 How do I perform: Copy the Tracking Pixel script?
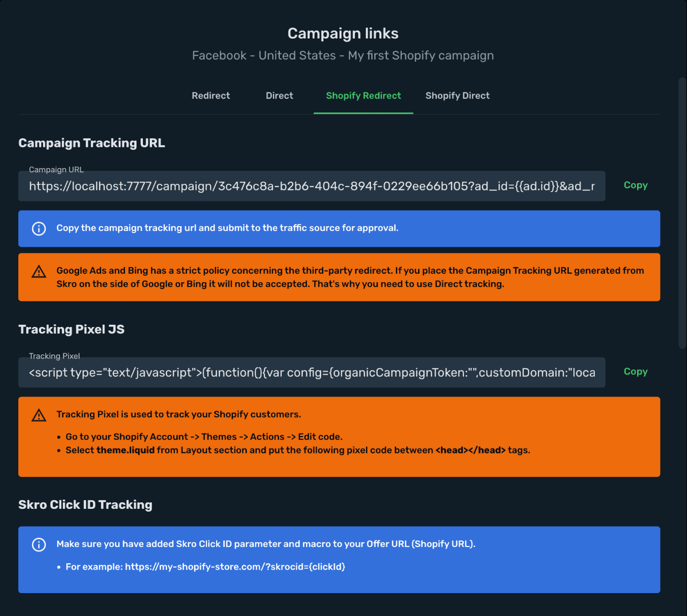636,372
